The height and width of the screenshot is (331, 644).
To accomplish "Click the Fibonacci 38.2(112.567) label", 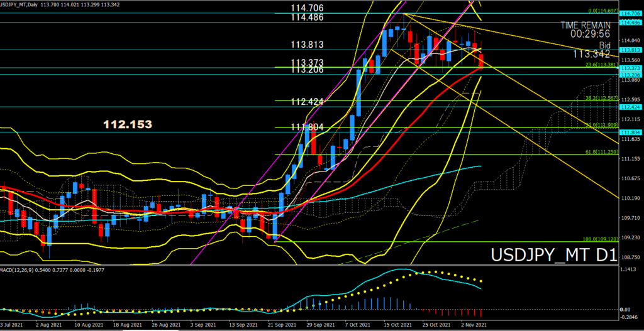I will 602,97.
